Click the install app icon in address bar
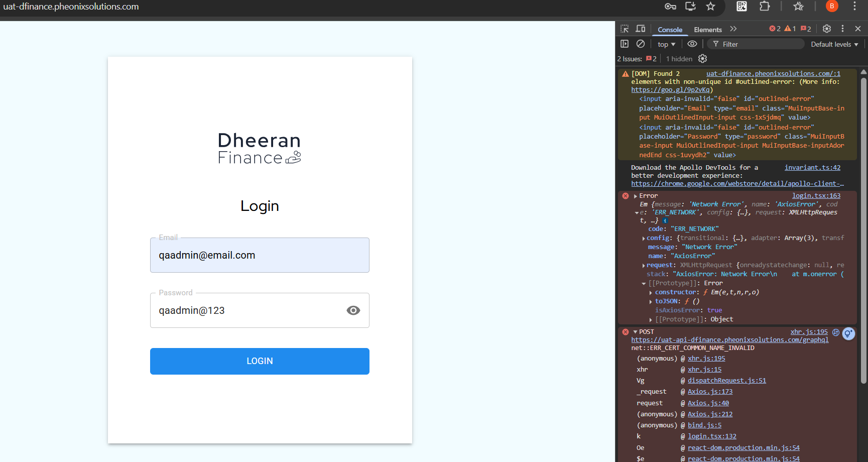Image resolution: width=868 pixels, height=462 pixels. click(x=690, y=7)
